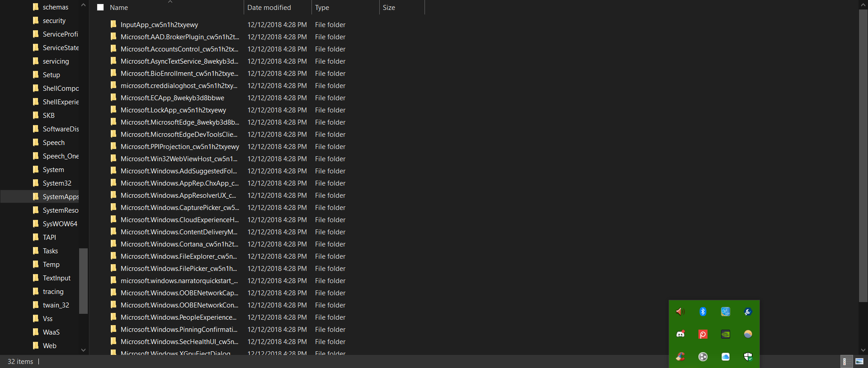Viewport: 868px width, 368px height.
Task: Open iCloud from the system tray
Action: click(726, 357)
